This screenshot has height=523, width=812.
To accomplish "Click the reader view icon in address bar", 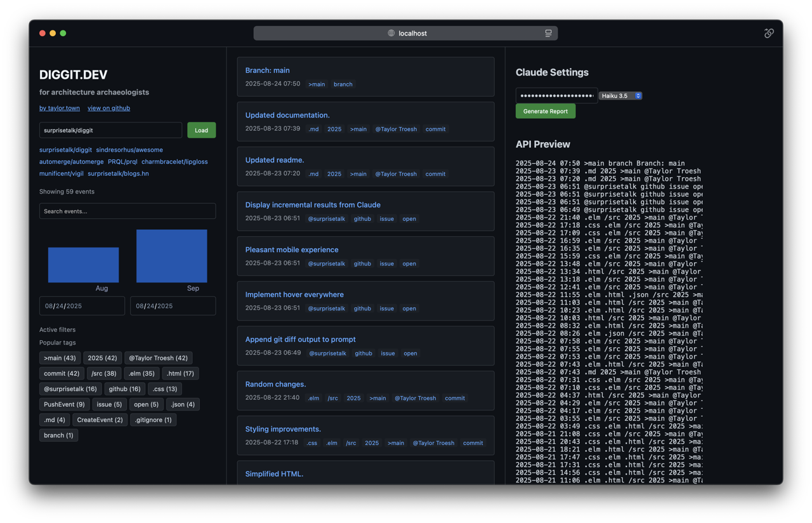I will pyautogui.click(x=548, y=33).
